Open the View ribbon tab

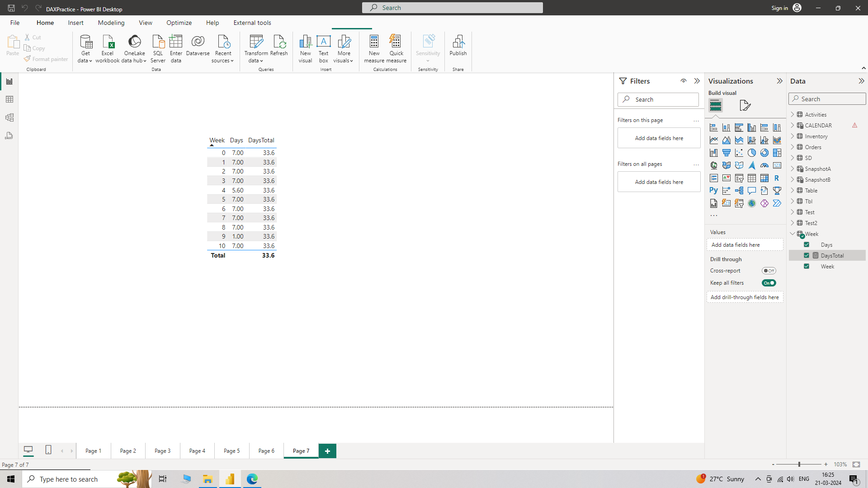[x=146, y=23]
